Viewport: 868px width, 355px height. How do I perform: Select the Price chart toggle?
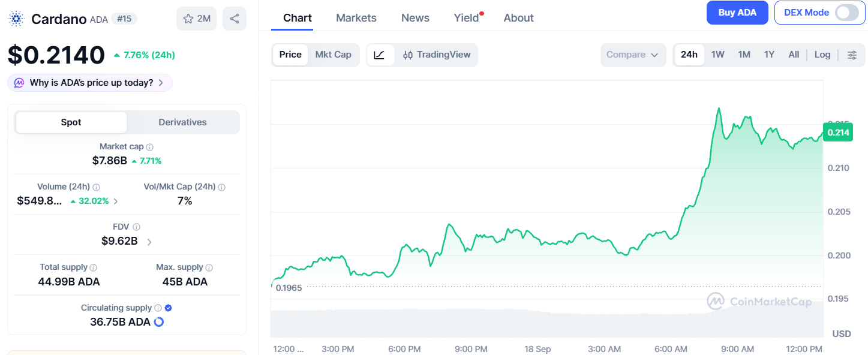(x=290, y=55)
